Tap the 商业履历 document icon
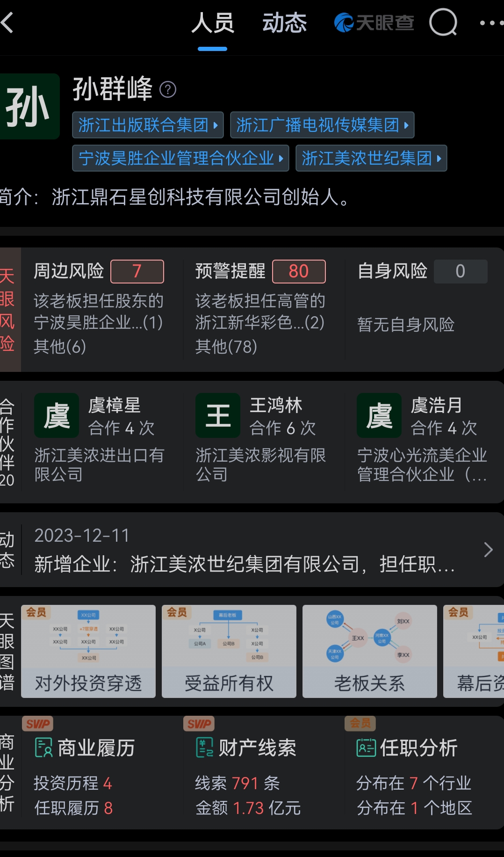 pos(44,748)
